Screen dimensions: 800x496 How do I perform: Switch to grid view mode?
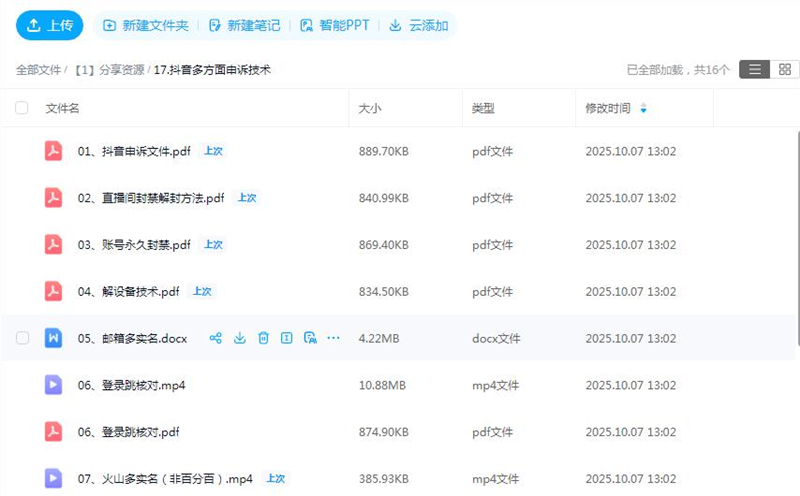pyautogui.click(x=785, y=69)
